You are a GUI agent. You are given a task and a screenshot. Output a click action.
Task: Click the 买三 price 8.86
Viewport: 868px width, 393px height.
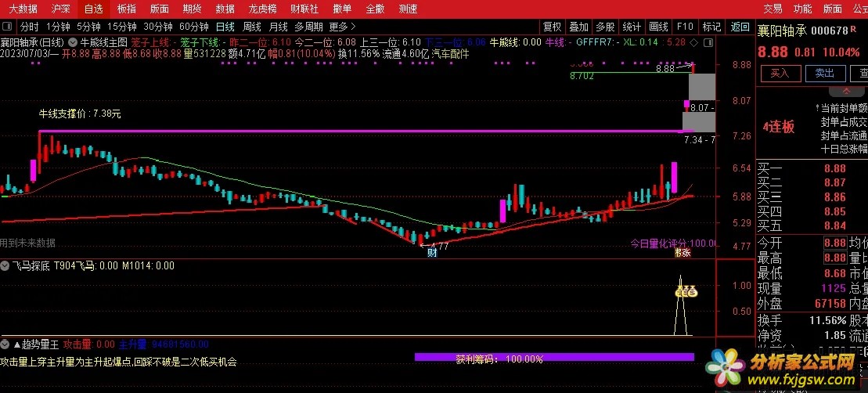pyautogui.click(x=835, y=197)
